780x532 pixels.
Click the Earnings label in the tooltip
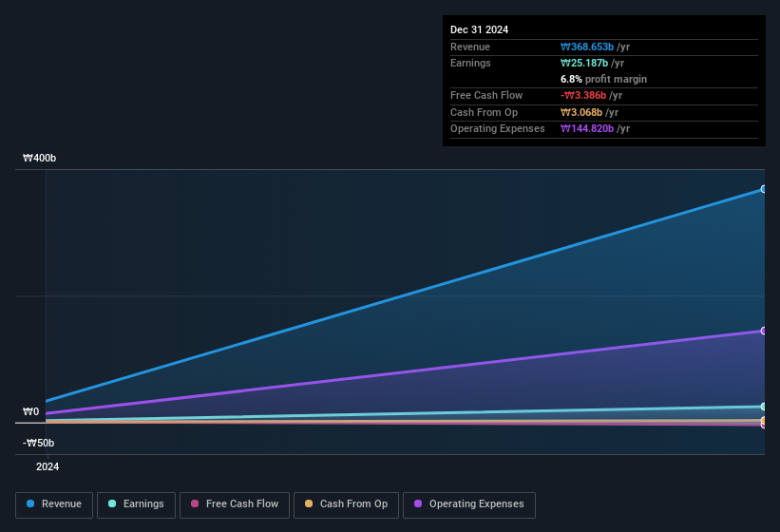pos(470,63)
